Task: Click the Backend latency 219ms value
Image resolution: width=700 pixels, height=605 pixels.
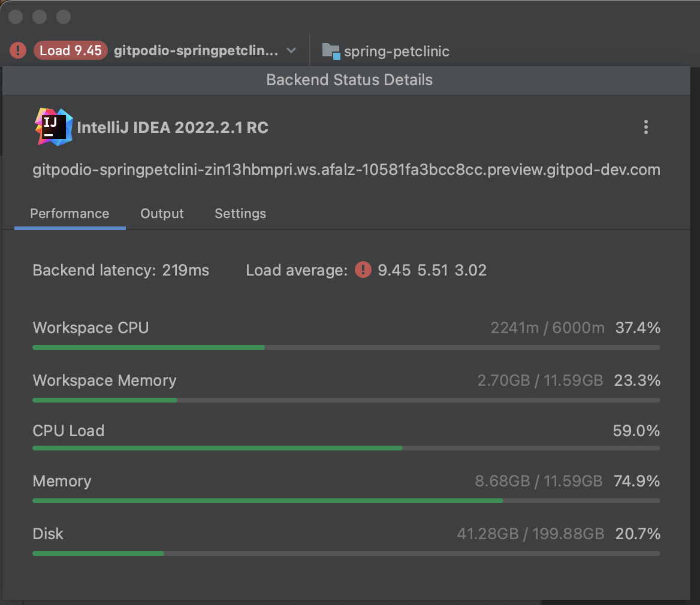Action: click(186, 270)
